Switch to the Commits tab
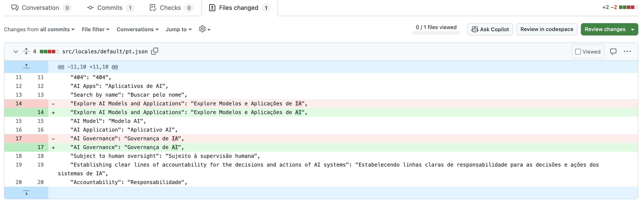Screen dimensions: 644x205 tap(110, 8)
